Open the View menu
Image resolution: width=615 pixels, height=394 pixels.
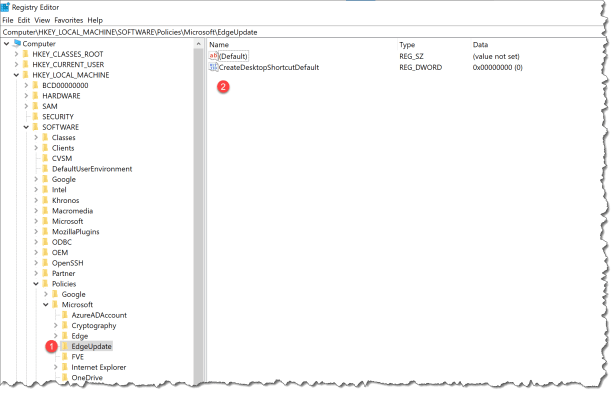[42, 20]
